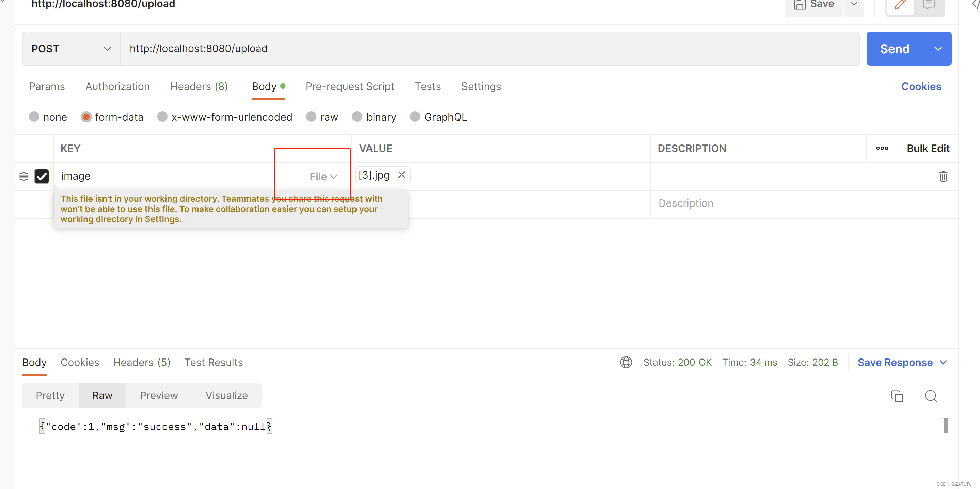
Task: Open the response Cookies tab
Action: pos(80,363)
